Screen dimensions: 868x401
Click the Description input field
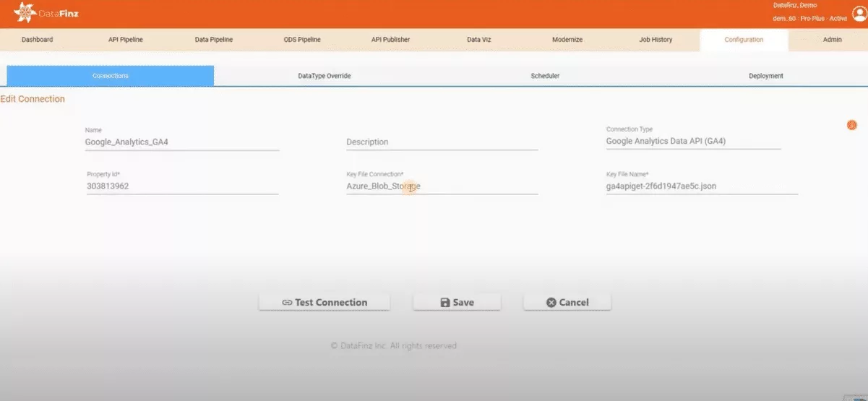pyautogui.click(x=442, y=142)
